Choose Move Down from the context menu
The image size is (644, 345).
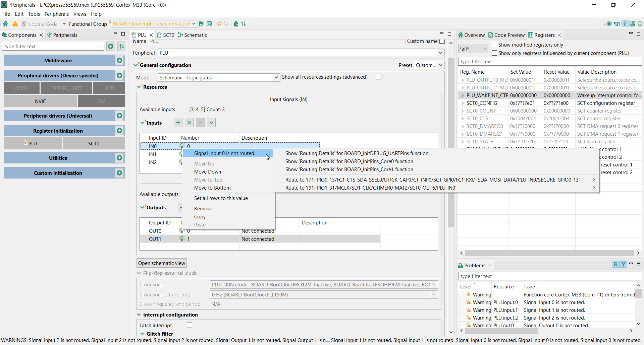click(208, 171)
